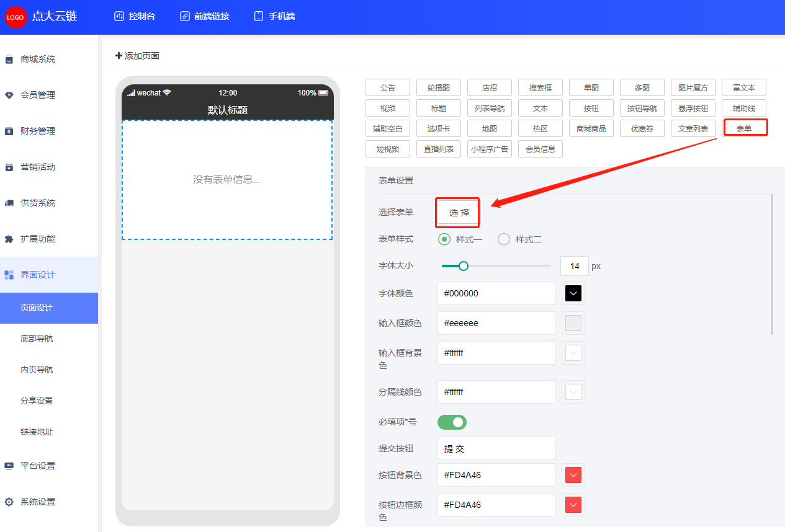Click the 扩展功能 puzzle icon
This screenshot has height=532, width=785.
click(9, 239)
